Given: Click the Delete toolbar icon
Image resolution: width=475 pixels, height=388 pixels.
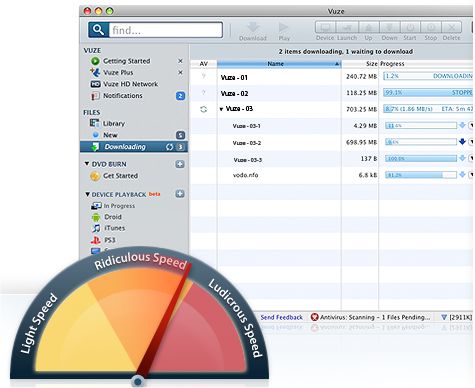Looking at the screenshot, I should pyautogui.click(x=451, y=27).
